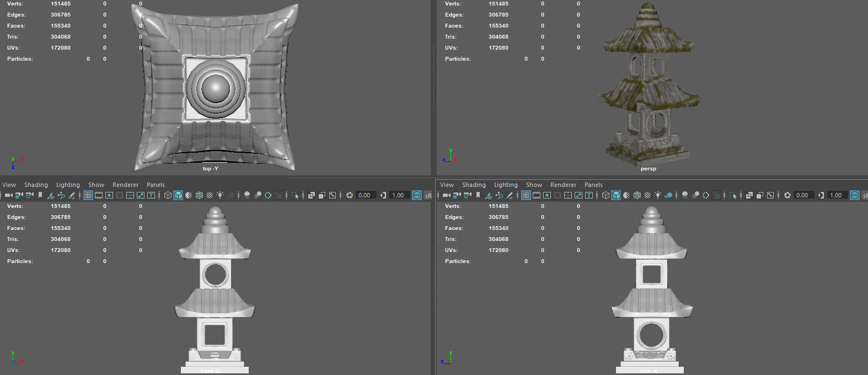Toggle Textured display in side view panel
This screenshot has width=868, height=375.
coord(647,195)
